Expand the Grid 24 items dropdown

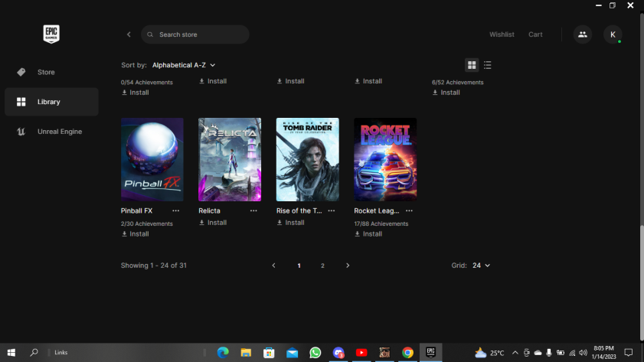(x=481, y=266)
